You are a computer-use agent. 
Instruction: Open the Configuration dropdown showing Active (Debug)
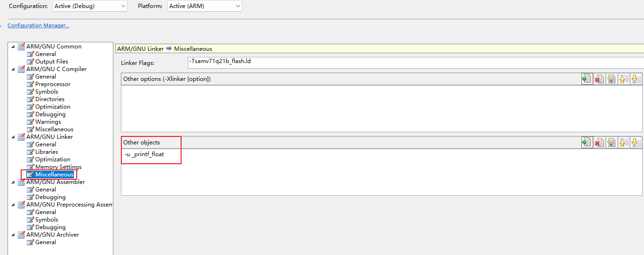(89, 6)
